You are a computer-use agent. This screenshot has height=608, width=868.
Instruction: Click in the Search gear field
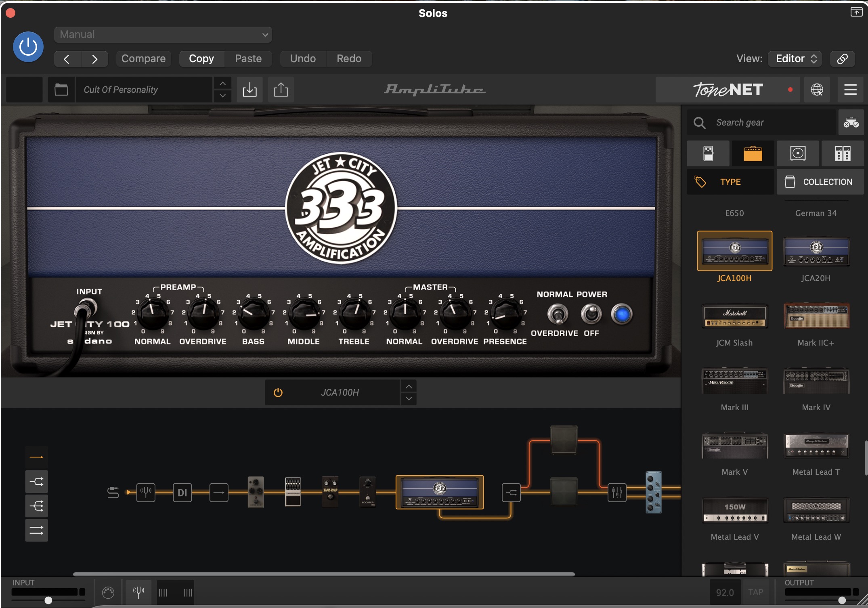coord(761,122)
